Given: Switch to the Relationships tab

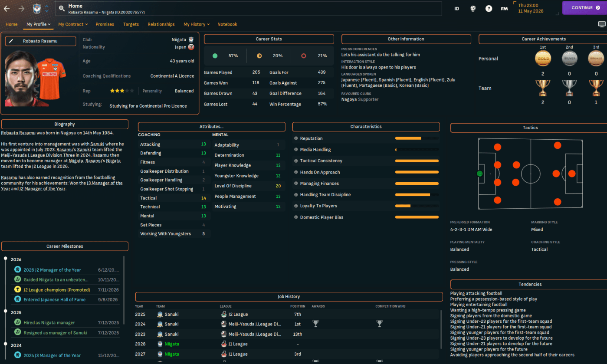Looking at the screenshot, I should (161, 24).
